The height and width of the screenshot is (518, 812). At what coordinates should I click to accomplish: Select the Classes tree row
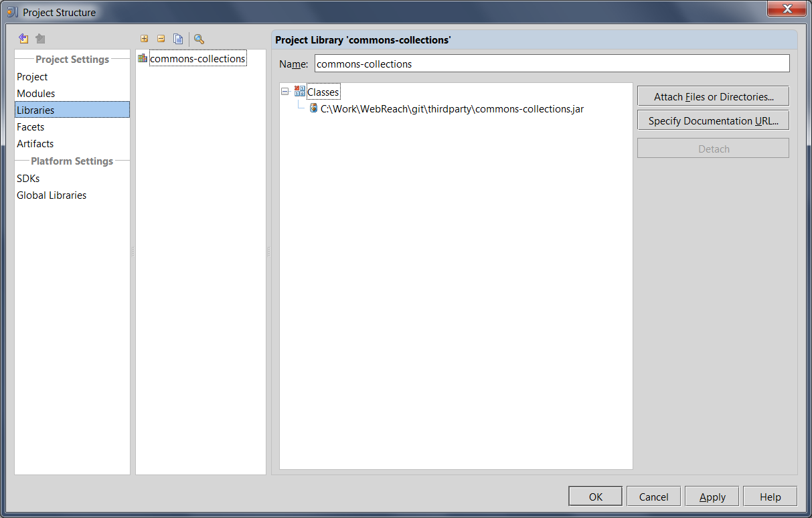[x=323, y=92]
